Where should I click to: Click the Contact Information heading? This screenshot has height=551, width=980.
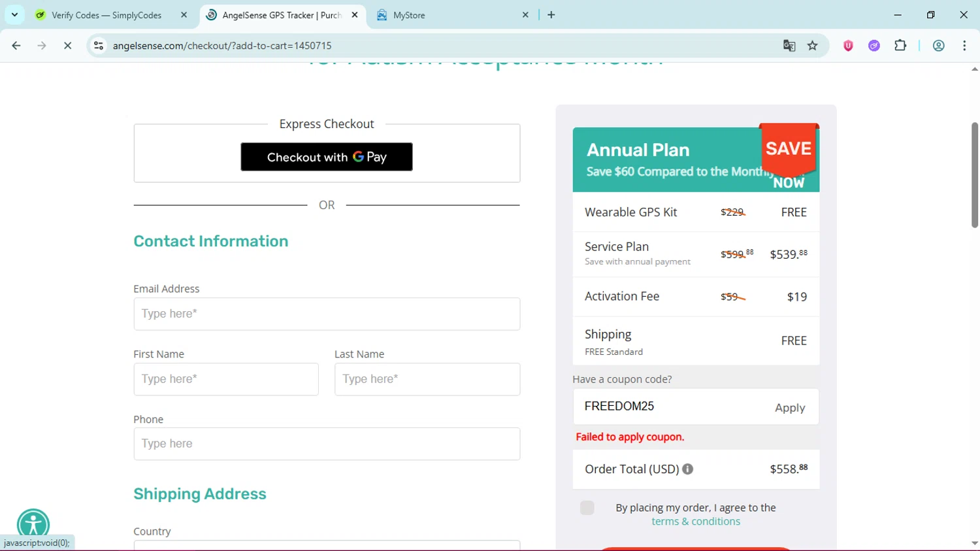[x=211, y=241]
